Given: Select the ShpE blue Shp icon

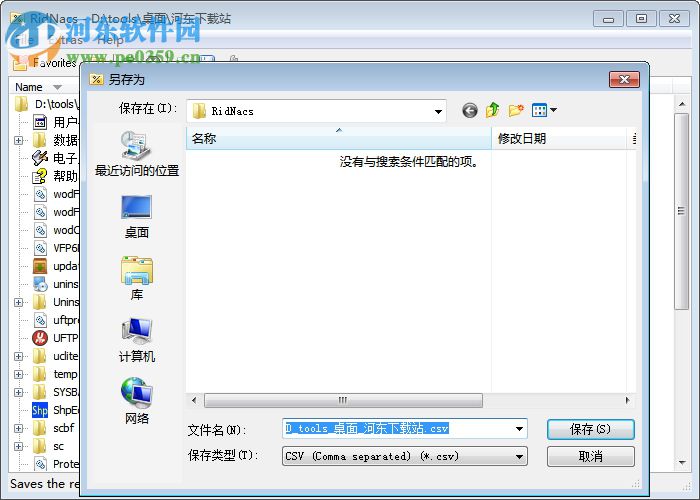Looking at the screenshot, I should (40, 410).
